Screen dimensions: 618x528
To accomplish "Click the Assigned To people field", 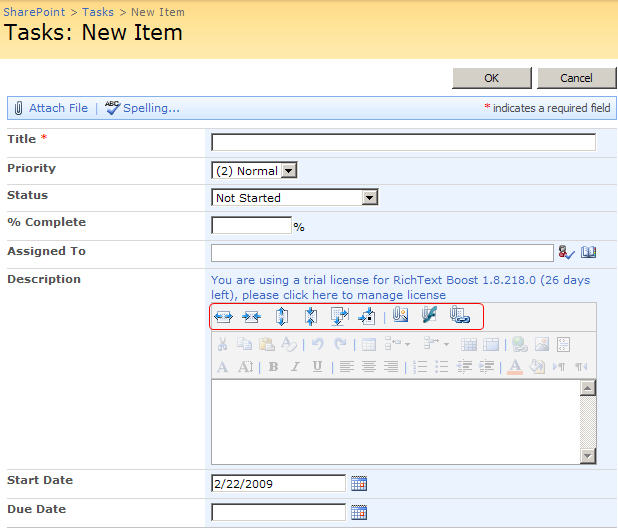I will tap(382, 253).
